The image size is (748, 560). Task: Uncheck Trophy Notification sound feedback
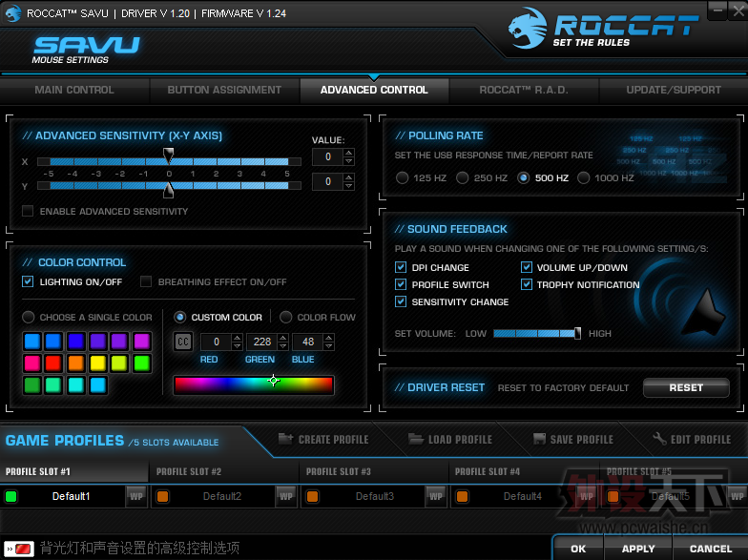click(527, 284)
